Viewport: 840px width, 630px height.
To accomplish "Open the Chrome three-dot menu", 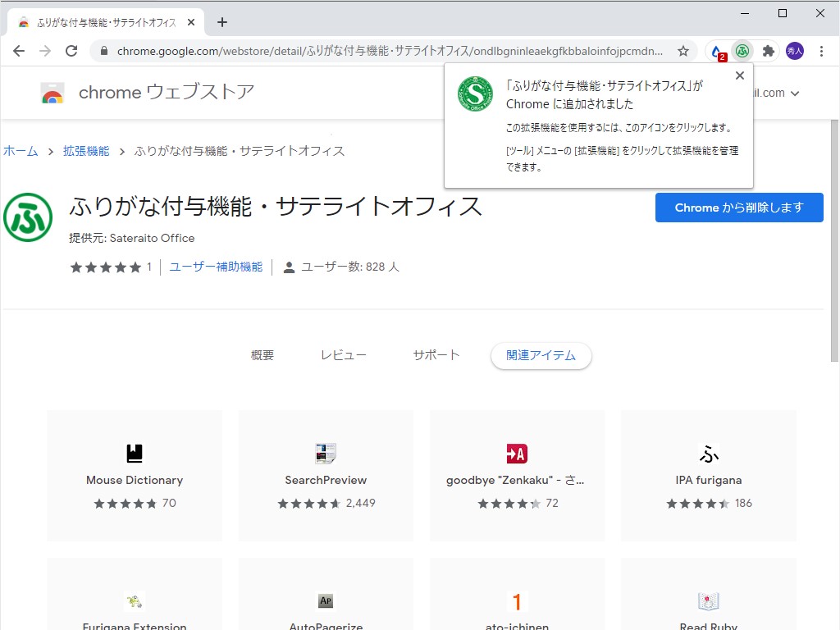I will pyautogui.click(x=823, y=50).
